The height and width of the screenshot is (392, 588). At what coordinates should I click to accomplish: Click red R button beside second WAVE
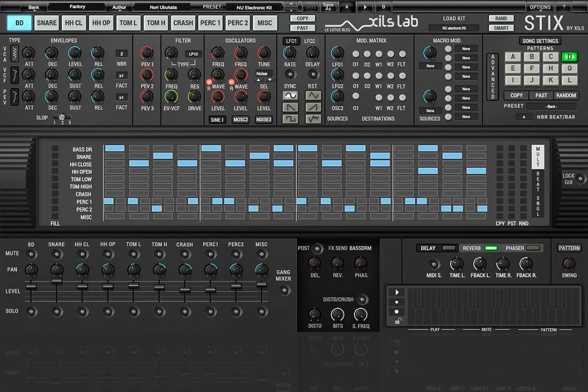(x=231, y=82)
